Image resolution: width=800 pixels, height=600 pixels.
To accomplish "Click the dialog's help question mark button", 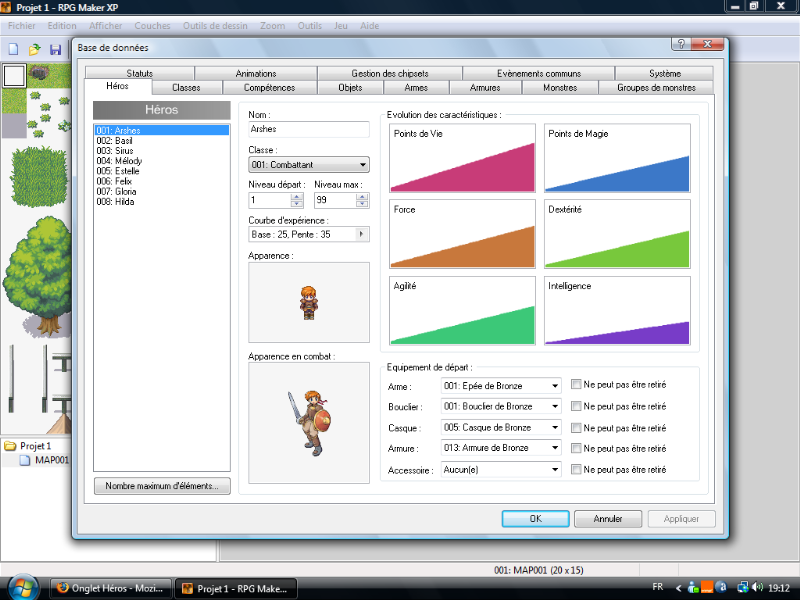I will point(680,45).
